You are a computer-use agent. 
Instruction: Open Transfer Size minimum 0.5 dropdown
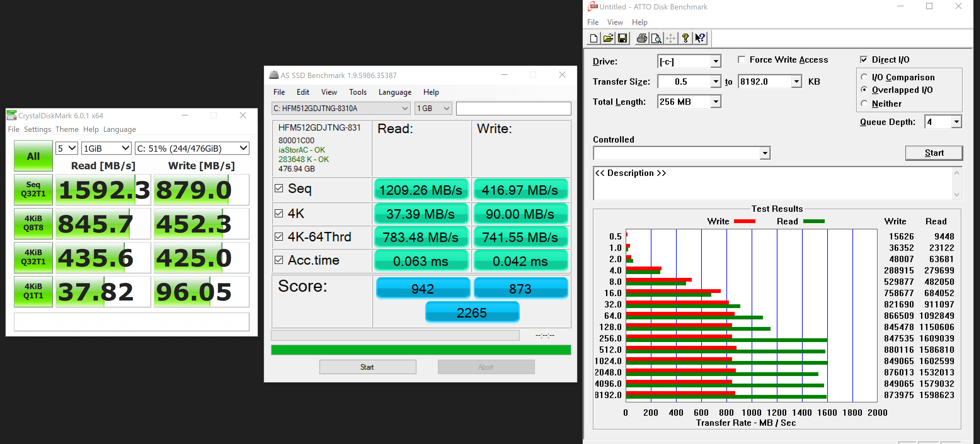(716, 81)
